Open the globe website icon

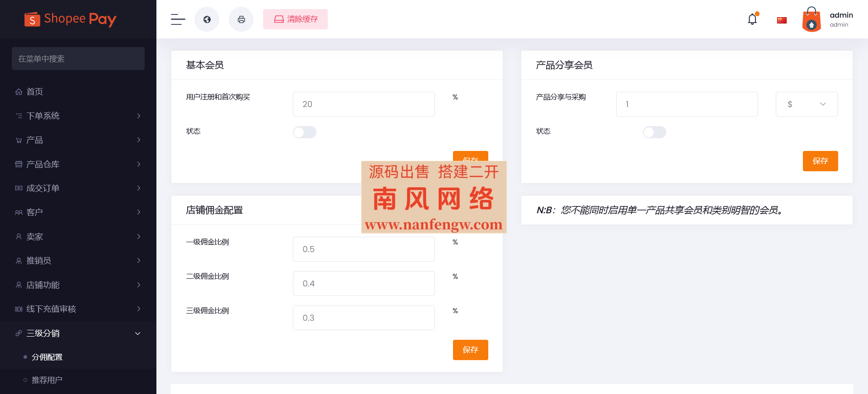coord(207,19)
